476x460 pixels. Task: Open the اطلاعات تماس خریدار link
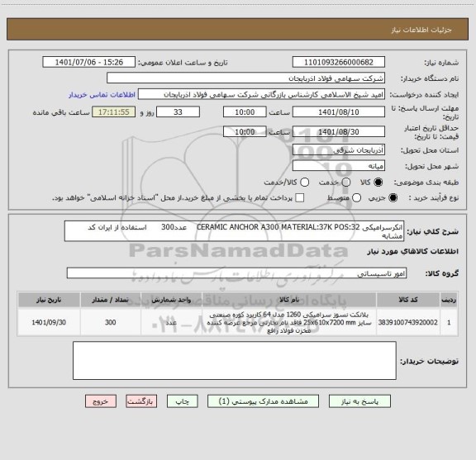(102, 95)
